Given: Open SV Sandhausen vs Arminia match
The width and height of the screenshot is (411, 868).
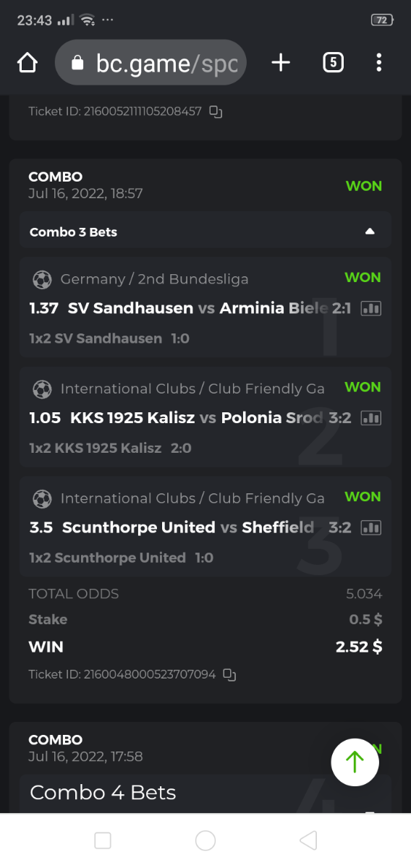Looking at the screenshot, I should (190, 308).
